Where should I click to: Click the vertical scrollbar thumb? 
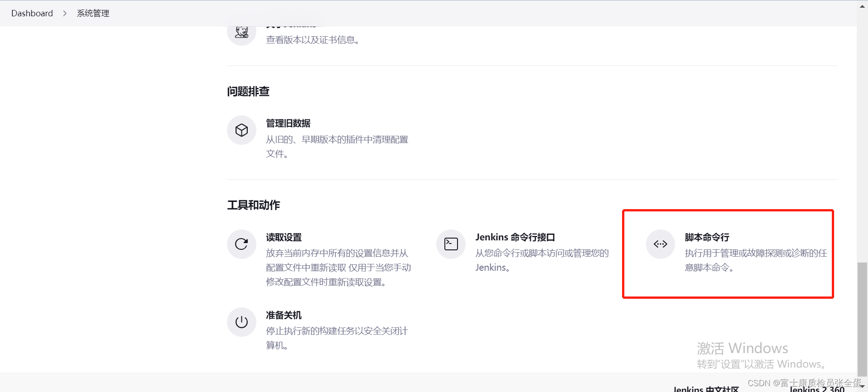862,320
